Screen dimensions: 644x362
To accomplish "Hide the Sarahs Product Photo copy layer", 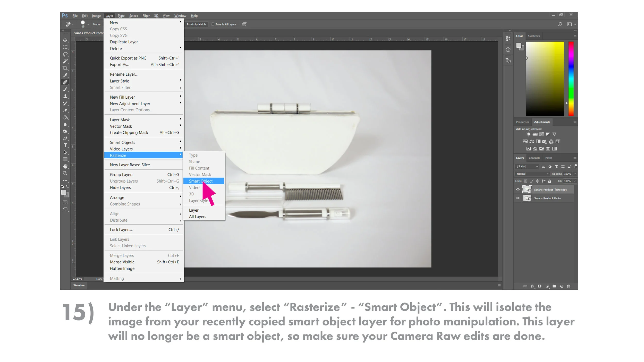I will coord(518,189).
